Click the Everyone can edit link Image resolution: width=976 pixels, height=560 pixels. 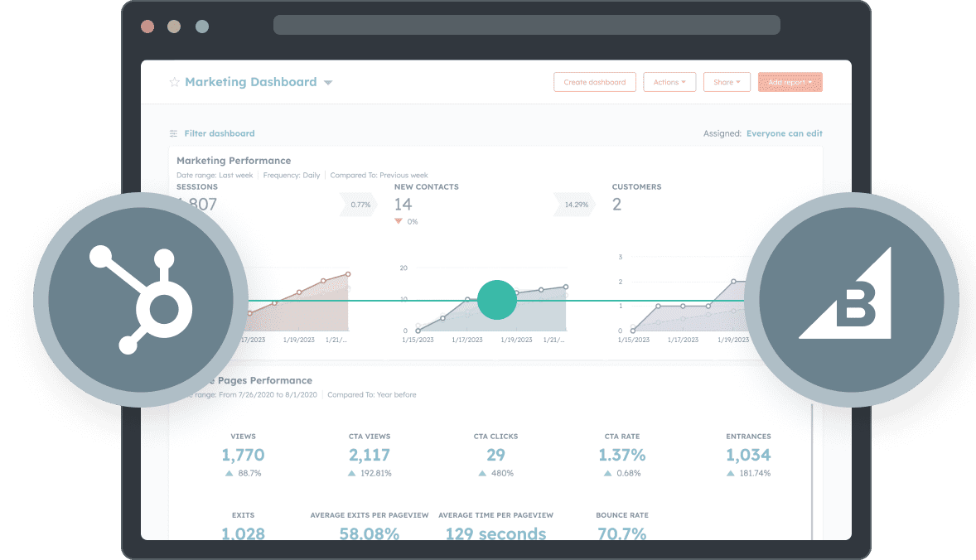[785, 133]
